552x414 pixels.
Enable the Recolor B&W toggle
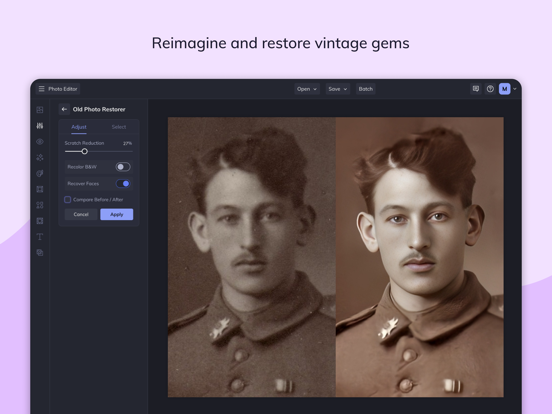click(123, 167)
